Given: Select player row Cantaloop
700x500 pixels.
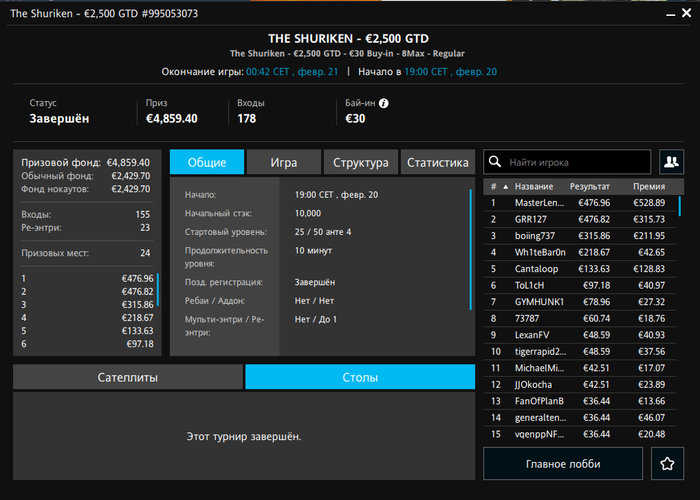Looking at the screenshot, I should click(x=579, y=269).
